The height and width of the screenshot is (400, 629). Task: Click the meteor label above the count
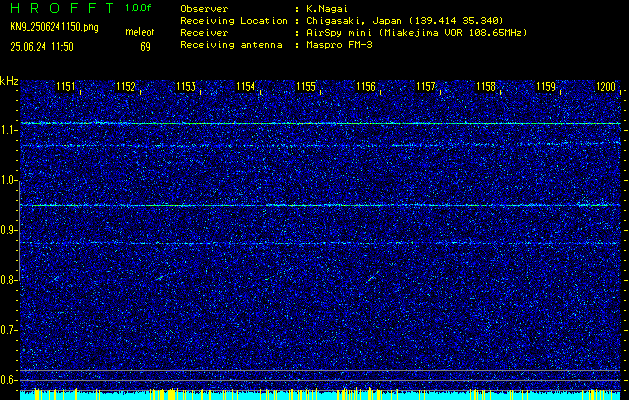140,32
